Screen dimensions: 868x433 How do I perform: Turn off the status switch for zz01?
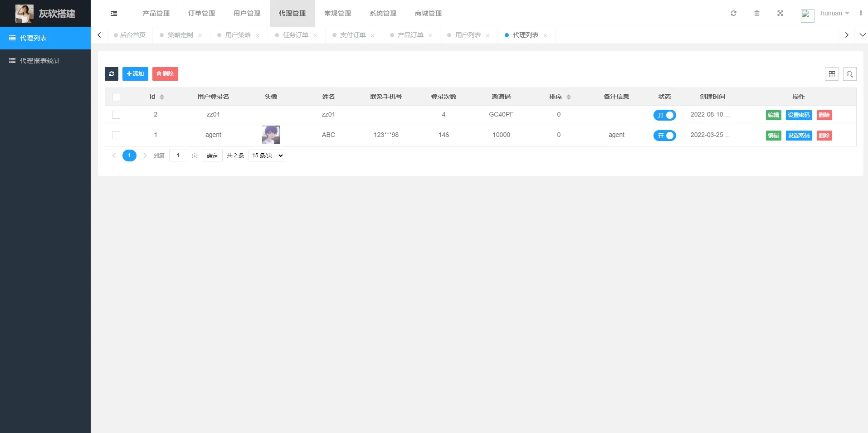pos(664,115)
